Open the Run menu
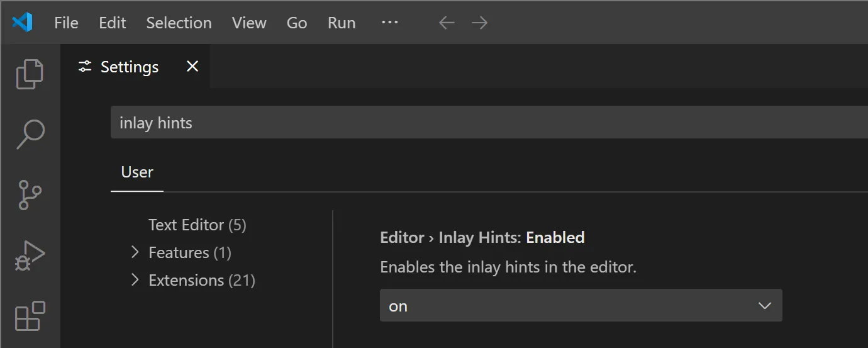868x348 pixels. pos(342,23)
